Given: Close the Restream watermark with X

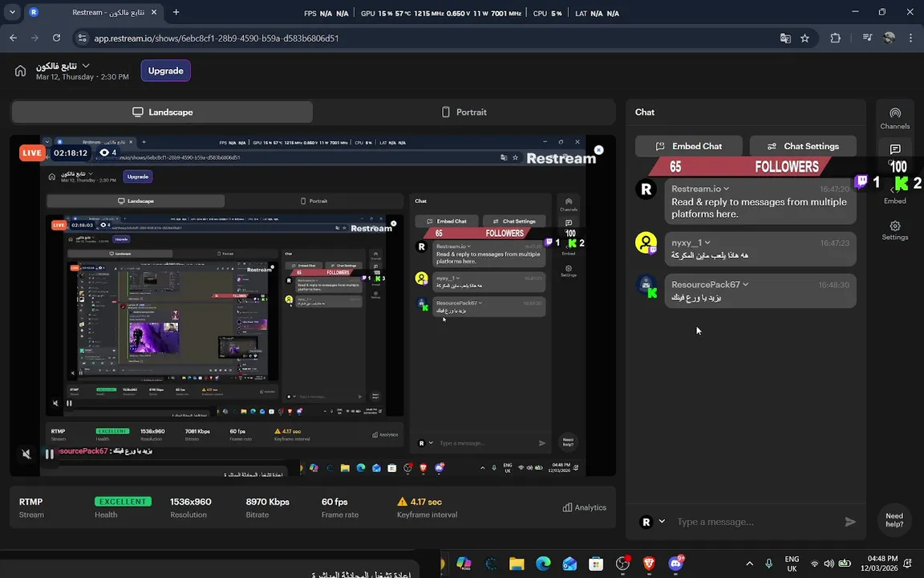Looking at the screenshot, I should pyautogui.click(x=598, y=150).
